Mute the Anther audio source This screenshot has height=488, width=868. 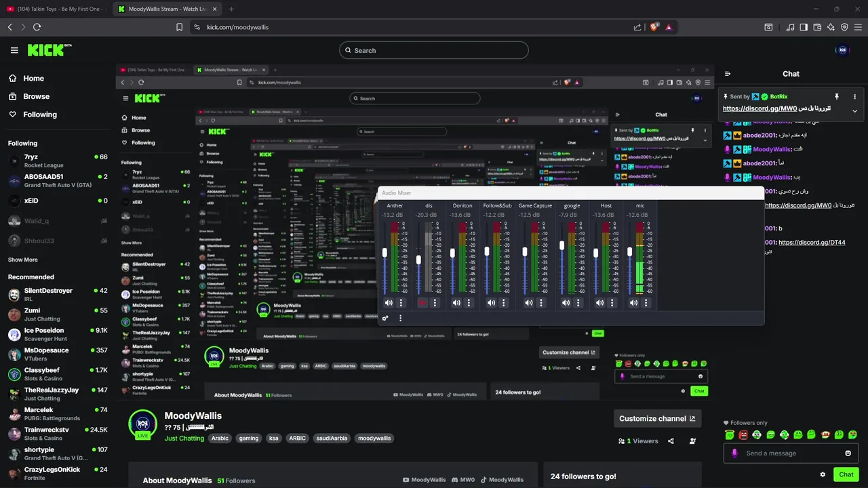click(389, 303)
